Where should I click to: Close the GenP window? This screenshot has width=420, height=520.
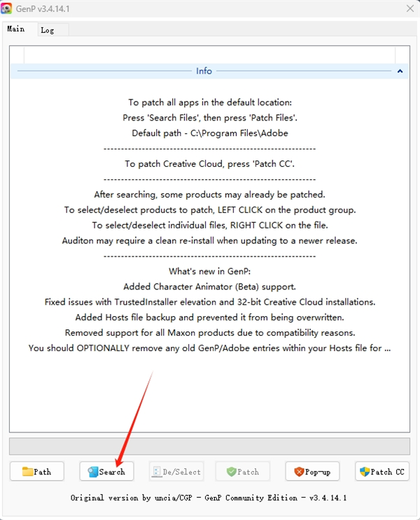pyautogui.click(x=410, y=8)
